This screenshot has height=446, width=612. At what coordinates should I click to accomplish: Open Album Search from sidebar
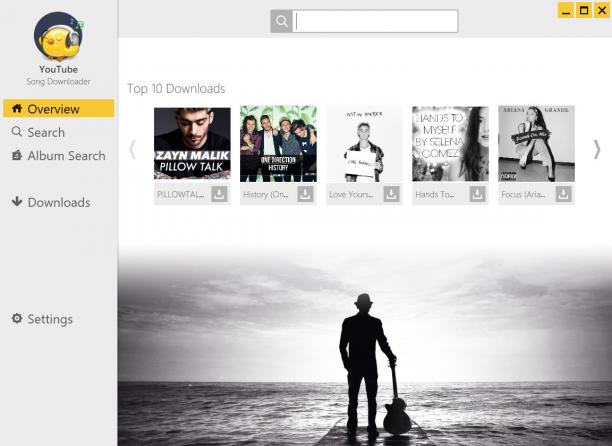pos(59,156)
